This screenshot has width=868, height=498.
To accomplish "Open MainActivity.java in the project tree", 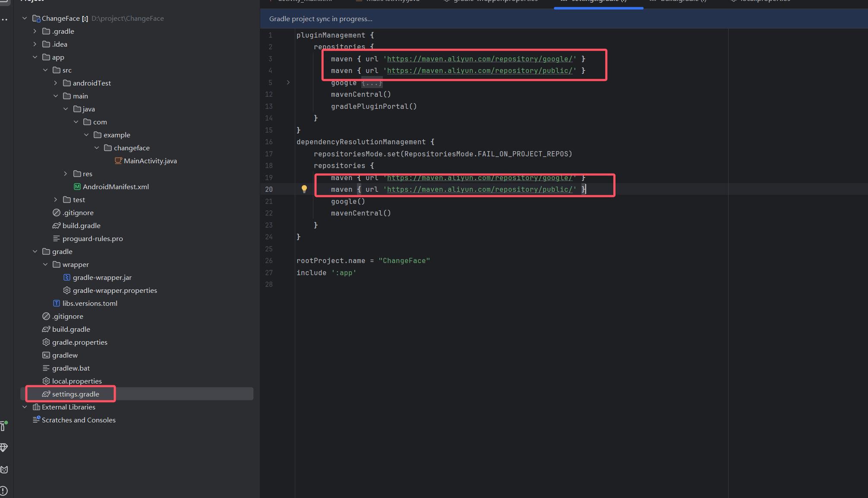I will point(150,161).
